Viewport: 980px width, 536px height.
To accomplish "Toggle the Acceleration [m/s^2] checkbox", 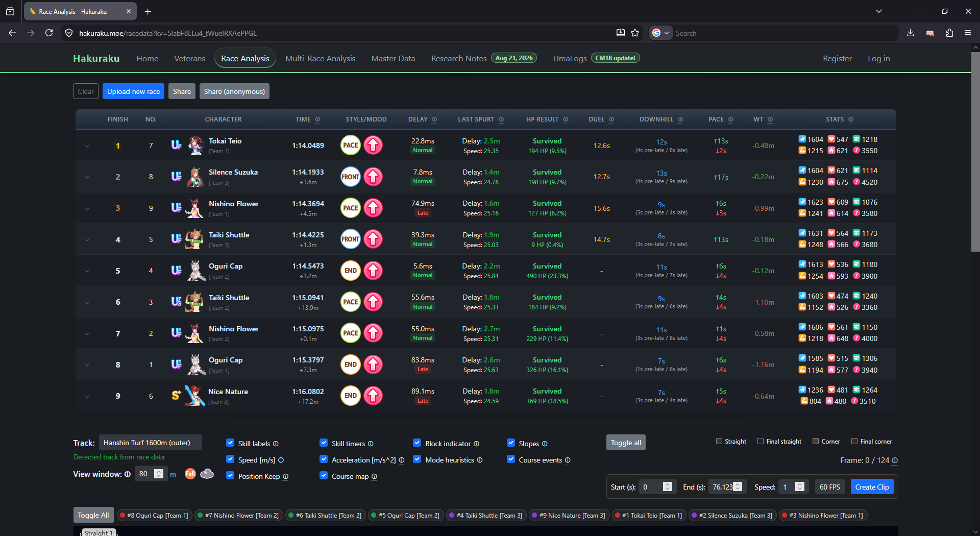I will point(324,459).
